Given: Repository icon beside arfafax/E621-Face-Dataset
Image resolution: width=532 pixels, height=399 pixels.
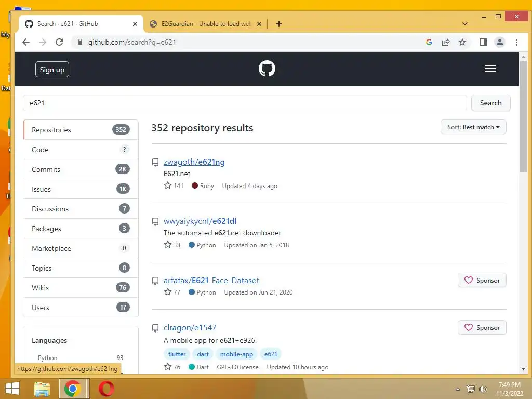Looking at the screenshot, I should 155,281.
